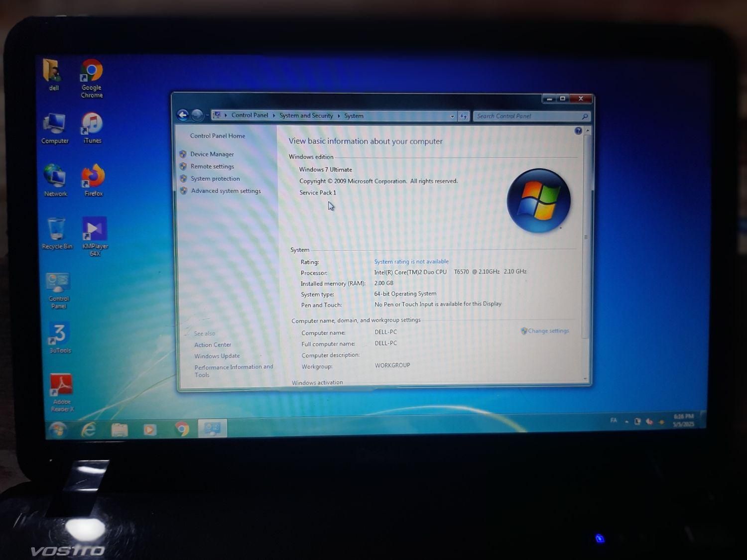Click 'System rating is not available' link

[411, 261]
